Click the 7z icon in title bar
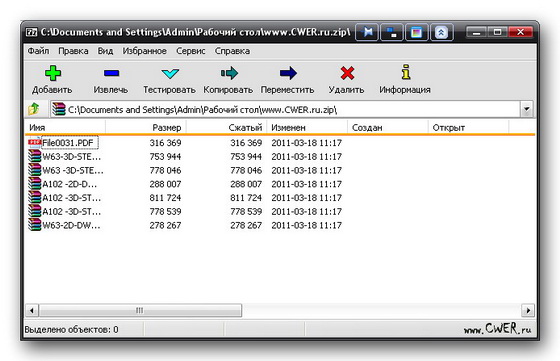560x361 pixels. point(31,32)
